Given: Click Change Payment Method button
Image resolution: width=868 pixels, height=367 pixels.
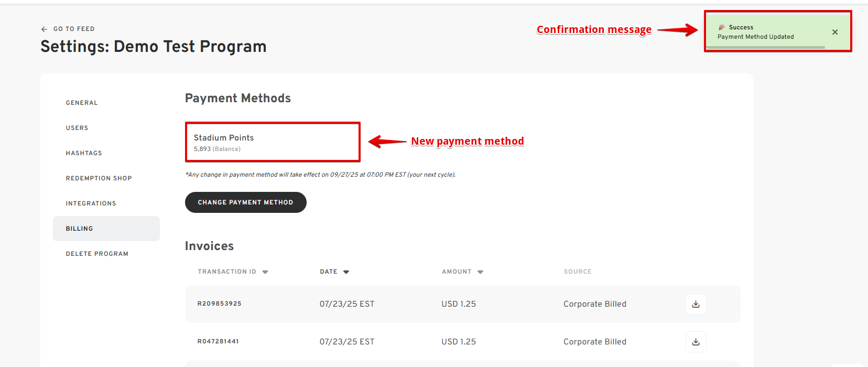Looking at the screenshot, I should 245,202.
